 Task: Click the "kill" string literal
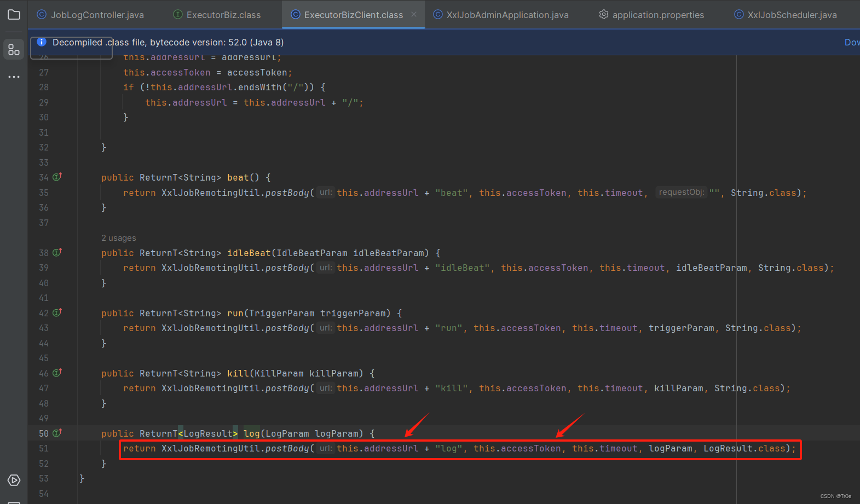pos(452,388)
